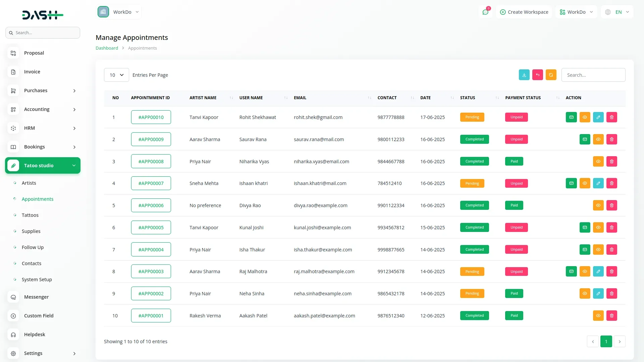Open Follow Up in the sidebar

[33, 247]
